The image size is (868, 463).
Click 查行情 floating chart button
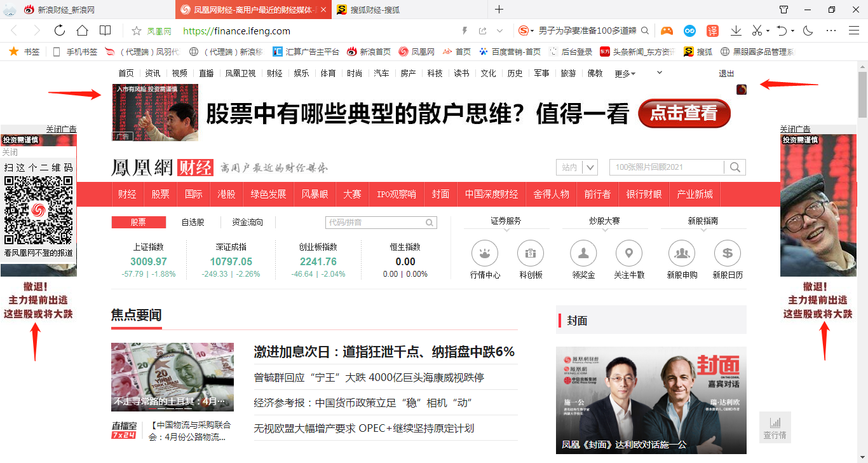775,427
